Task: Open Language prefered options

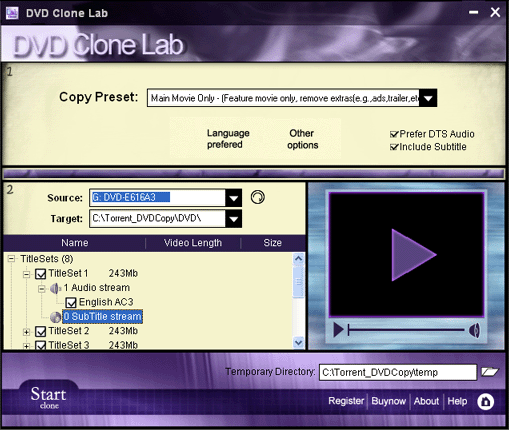Action: tap(228, 139)
